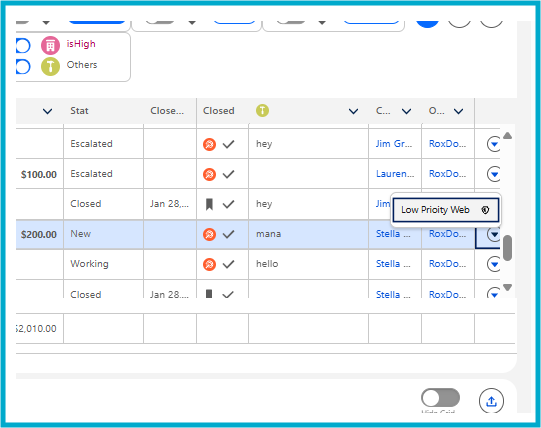Select the 'Jan 28,...' date in Closed 'hey' row
This screenshot has width=541, height=428.
tap(169, 204)
